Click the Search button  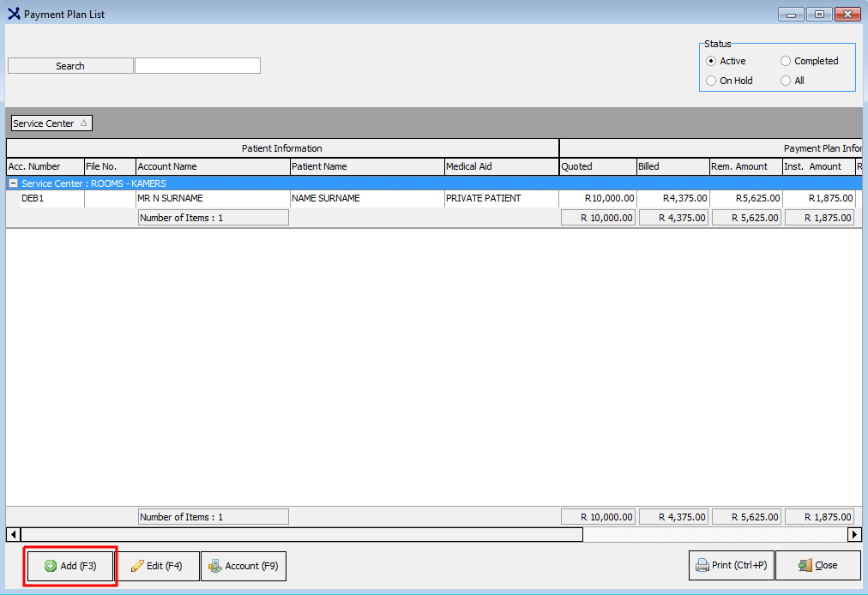(x=70, y=66)
